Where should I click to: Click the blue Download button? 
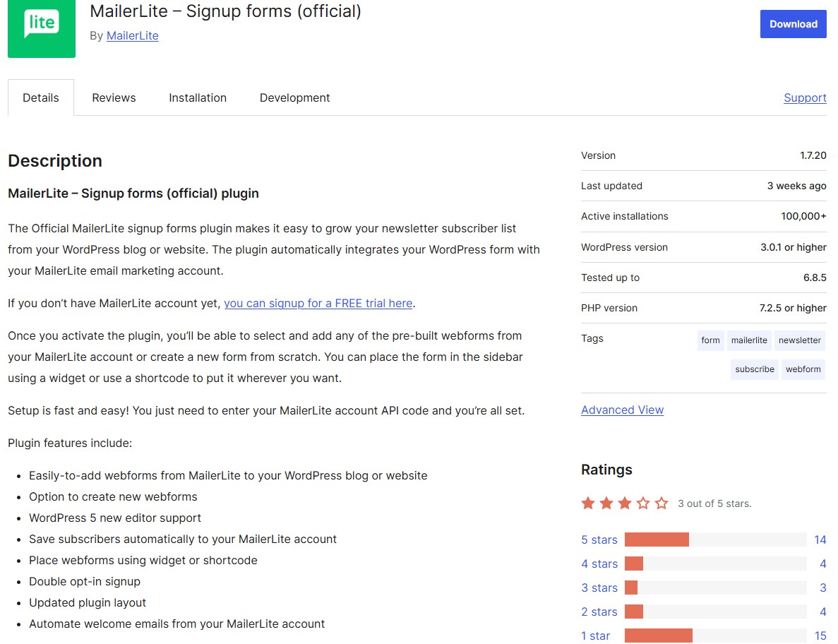point(793,23)
